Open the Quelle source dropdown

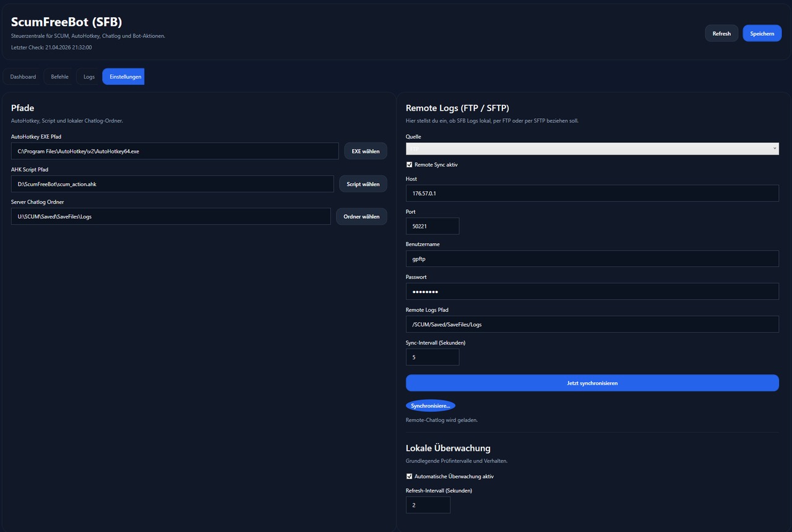pos(592,149)
